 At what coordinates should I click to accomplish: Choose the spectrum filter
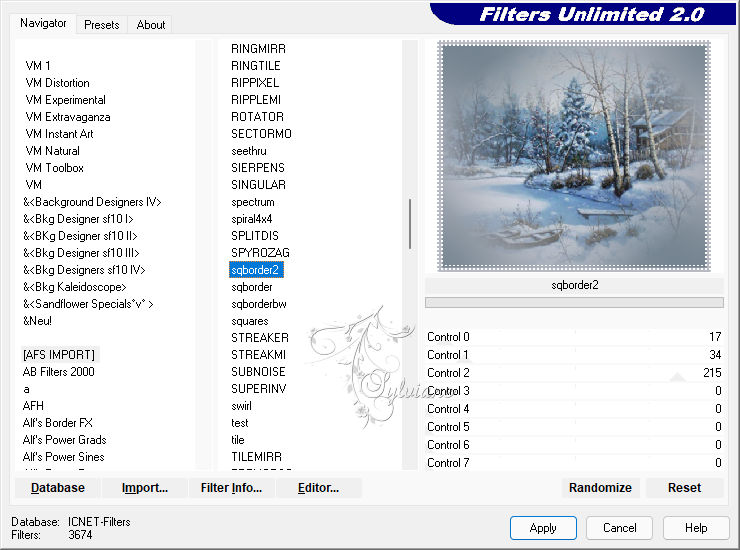tap(252, 202)
